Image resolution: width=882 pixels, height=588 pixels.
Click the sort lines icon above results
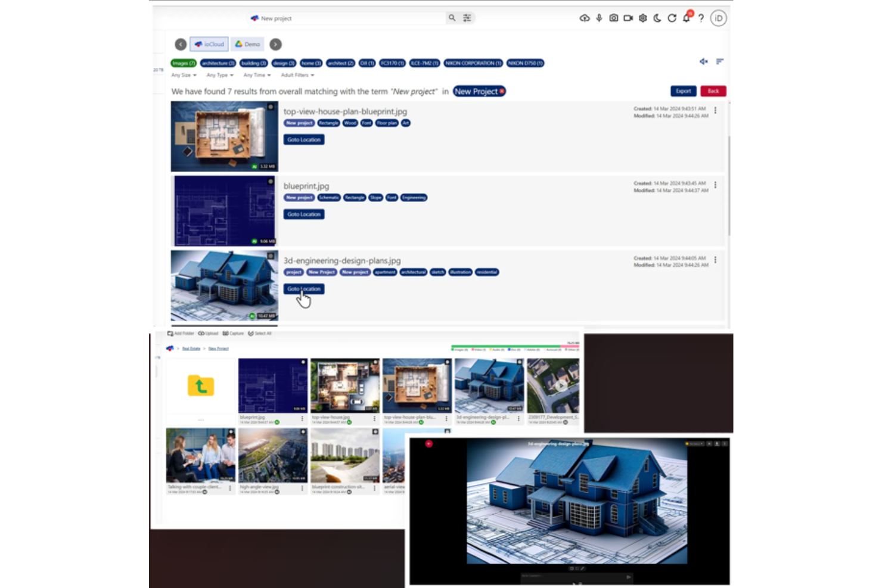(x=720, y=61)
